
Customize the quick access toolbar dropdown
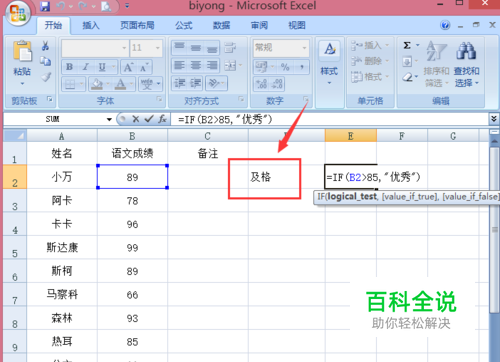tap(127, 6)
